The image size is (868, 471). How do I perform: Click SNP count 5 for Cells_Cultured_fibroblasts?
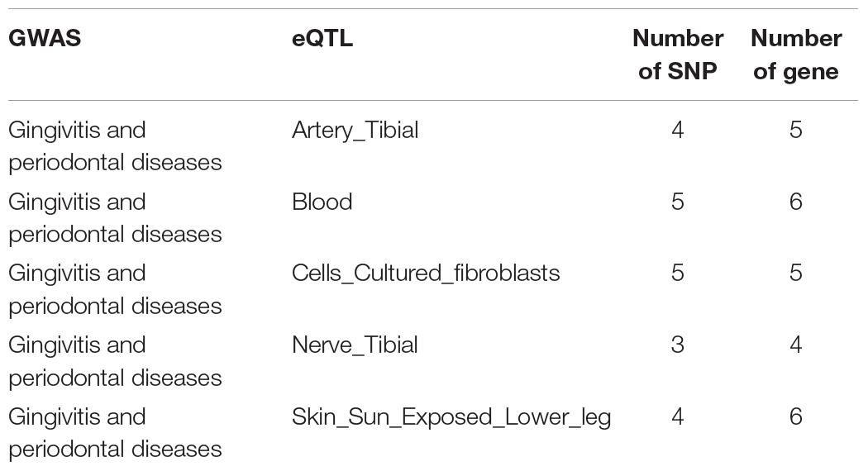(x=678, y=274)
